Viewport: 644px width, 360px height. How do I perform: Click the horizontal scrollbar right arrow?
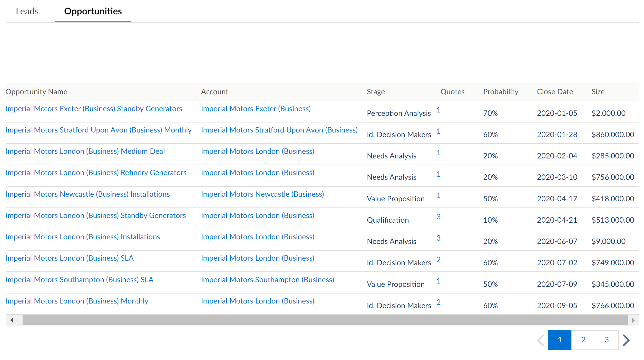[x=633, y=320]
